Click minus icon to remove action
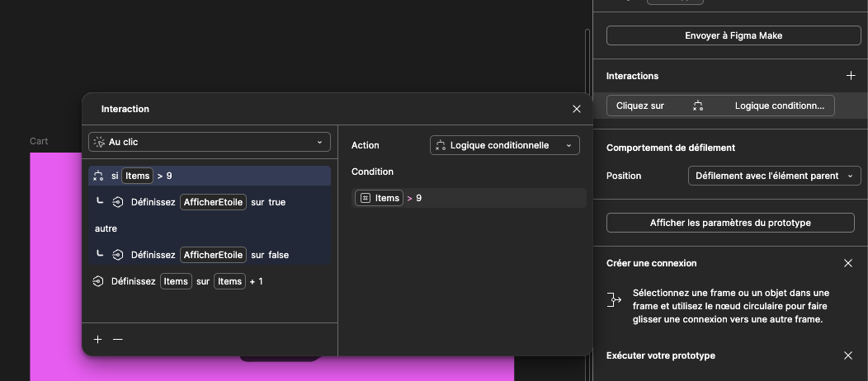Image resolution: width=868 pixels, height=381 pixels. [x=118, y=340]
